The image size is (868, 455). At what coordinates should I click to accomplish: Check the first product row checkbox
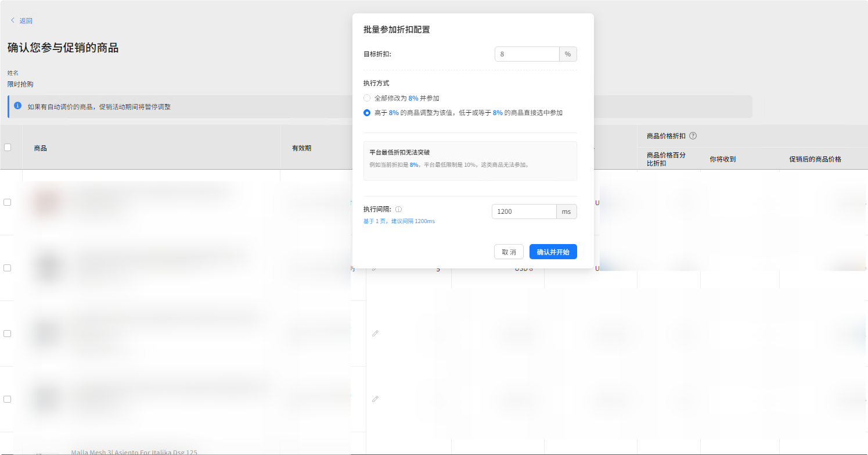[8, 202]
